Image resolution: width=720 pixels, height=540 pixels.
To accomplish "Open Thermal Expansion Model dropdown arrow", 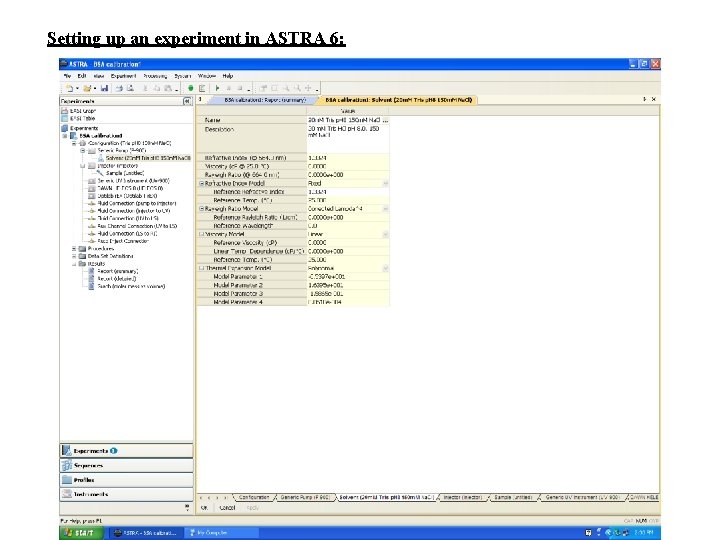I will 385,268.
